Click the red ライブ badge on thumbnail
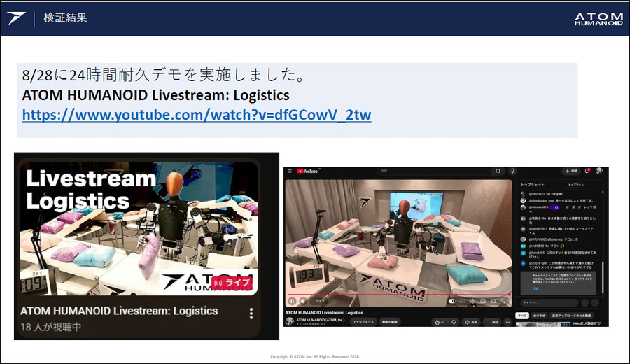The image size is (630, 364). (232, 283)
